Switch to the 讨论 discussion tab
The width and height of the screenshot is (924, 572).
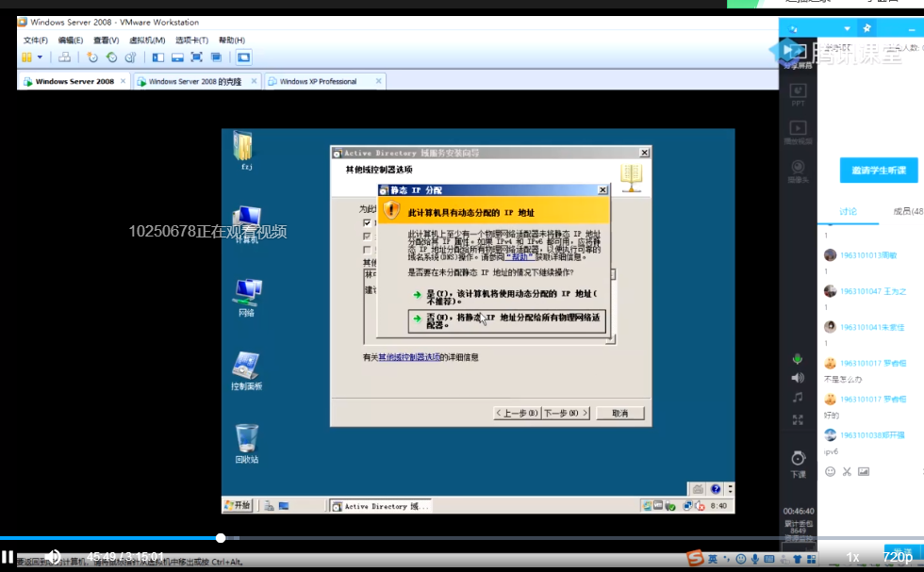click(848, 211)
